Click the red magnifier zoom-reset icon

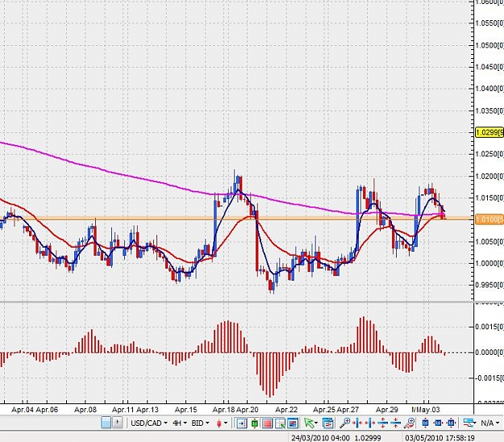(409, 423)
